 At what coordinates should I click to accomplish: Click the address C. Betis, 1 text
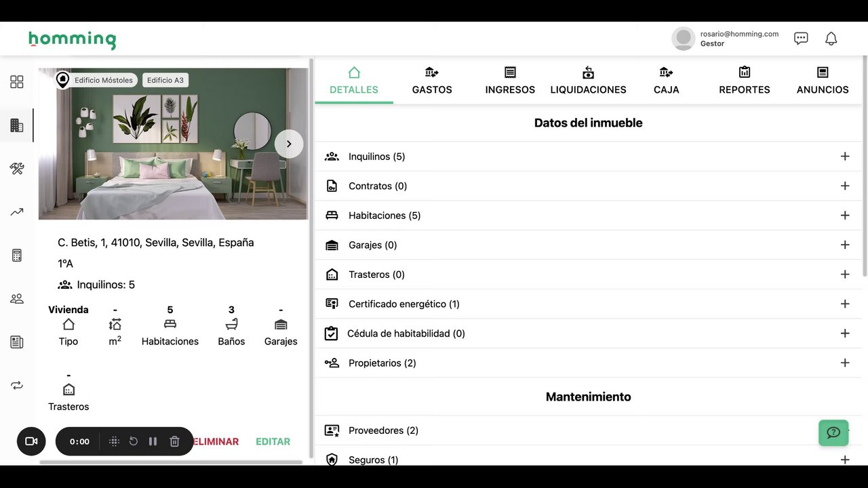156,243
